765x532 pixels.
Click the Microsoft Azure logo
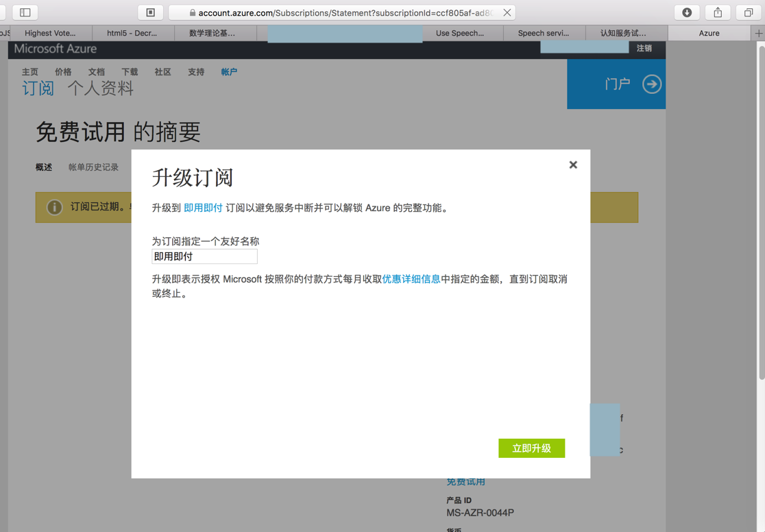55,49
